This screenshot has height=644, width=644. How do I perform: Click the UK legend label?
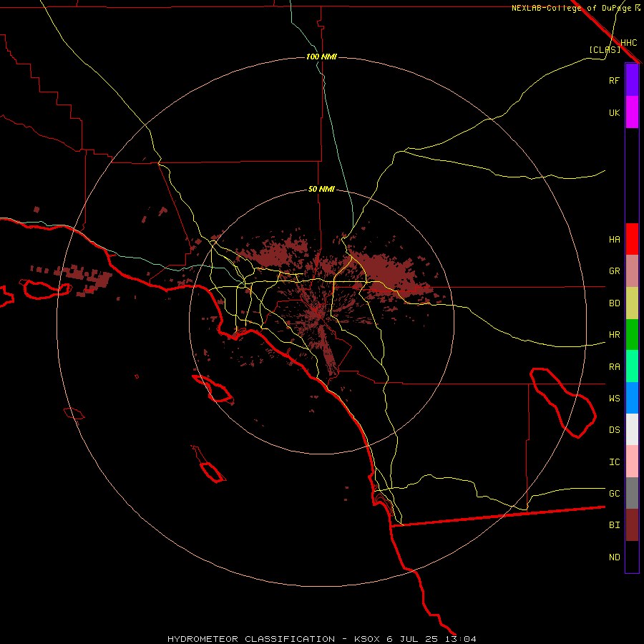point(614,112)
